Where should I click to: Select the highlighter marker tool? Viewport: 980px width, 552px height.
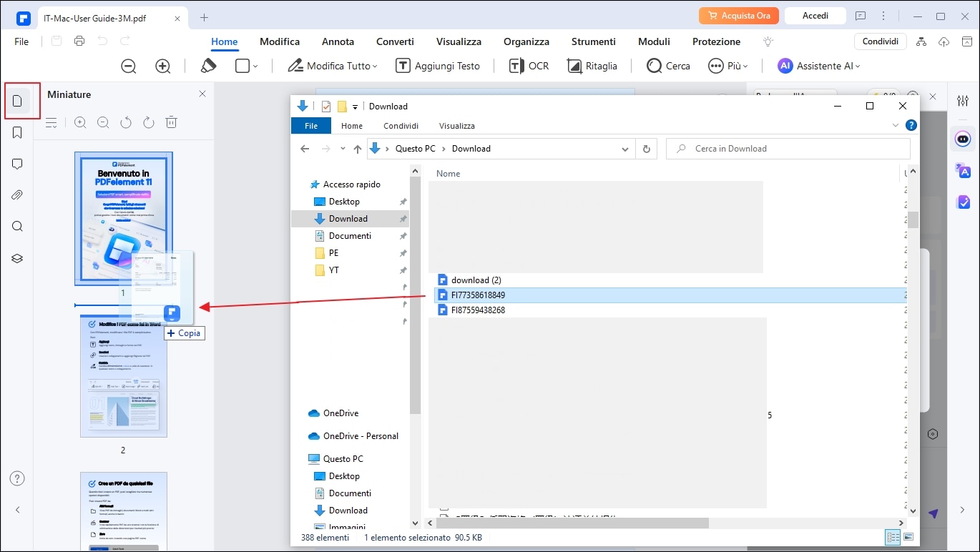tap(208, 66)
